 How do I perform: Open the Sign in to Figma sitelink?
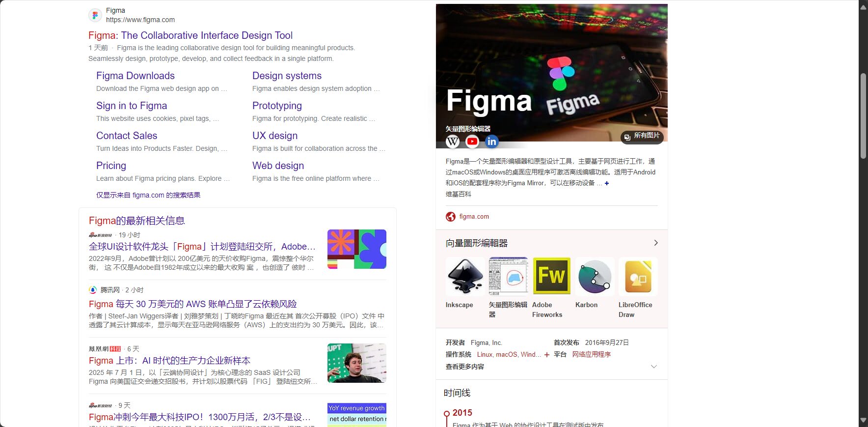[x=132, y=106]
